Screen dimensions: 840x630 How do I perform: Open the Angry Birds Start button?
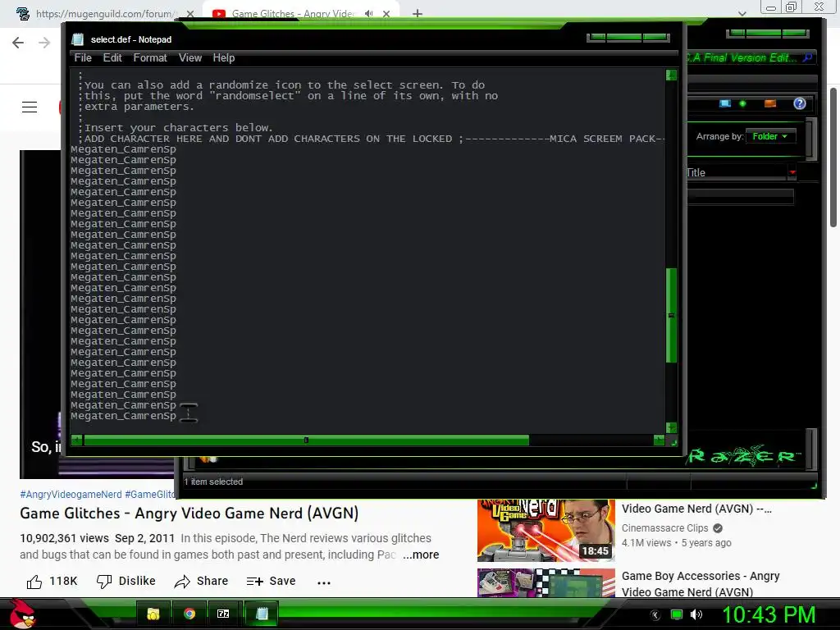click(x=22, y=614)
